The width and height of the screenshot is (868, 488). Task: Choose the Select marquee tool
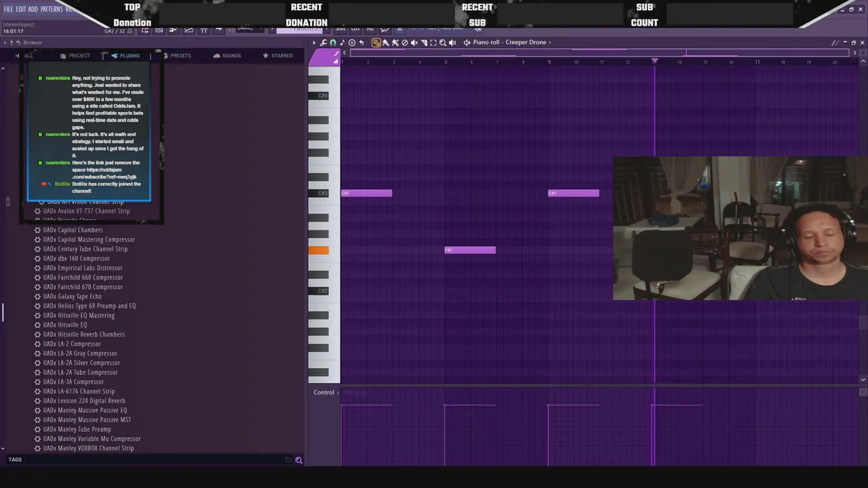click(433, 43)
